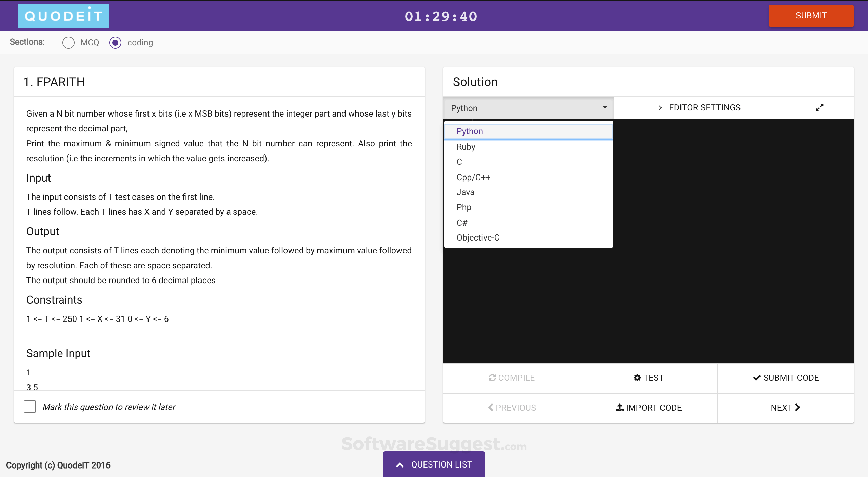Open IMPORT CODE upload button
The width and height of the screenshot is (868, 477).
(x=648, y=408)
